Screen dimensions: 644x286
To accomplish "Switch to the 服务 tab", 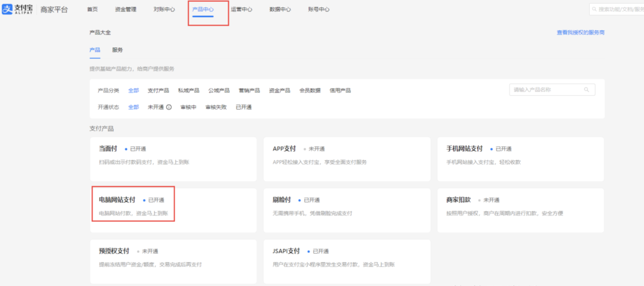I will pyautogui.click(x=118, y=50).
